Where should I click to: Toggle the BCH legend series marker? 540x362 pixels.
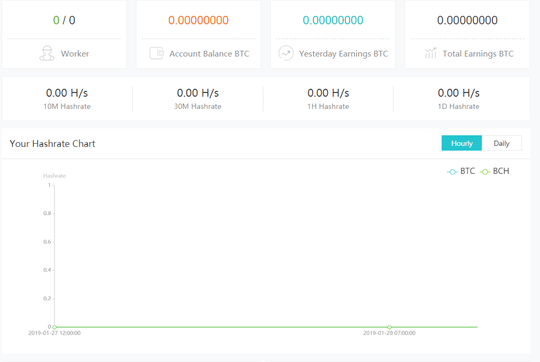click(x=485, y=172)
